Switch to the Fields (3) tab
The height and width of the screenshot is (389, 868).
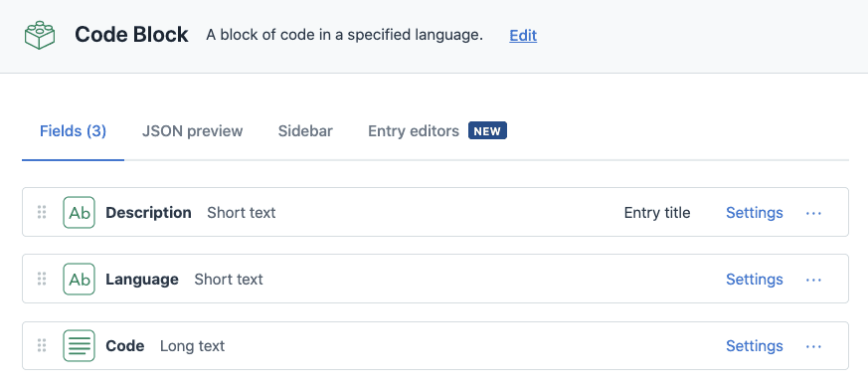pos(73,131)
